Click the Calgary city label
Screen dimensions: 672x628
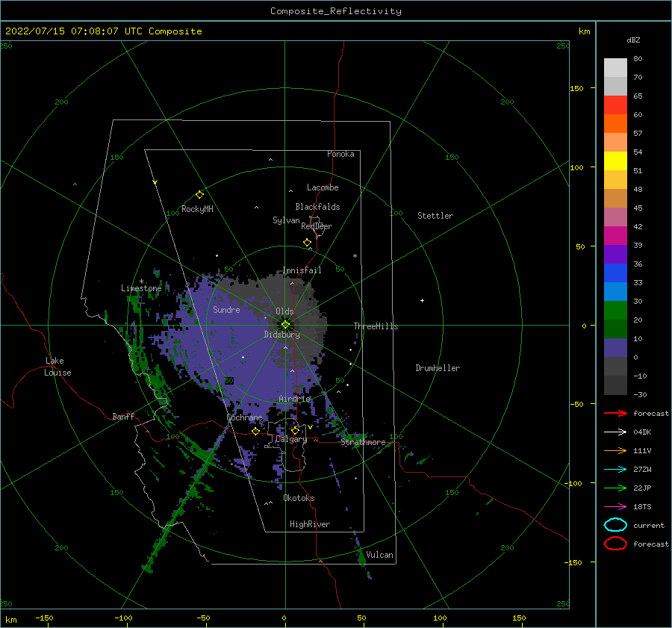291,439
